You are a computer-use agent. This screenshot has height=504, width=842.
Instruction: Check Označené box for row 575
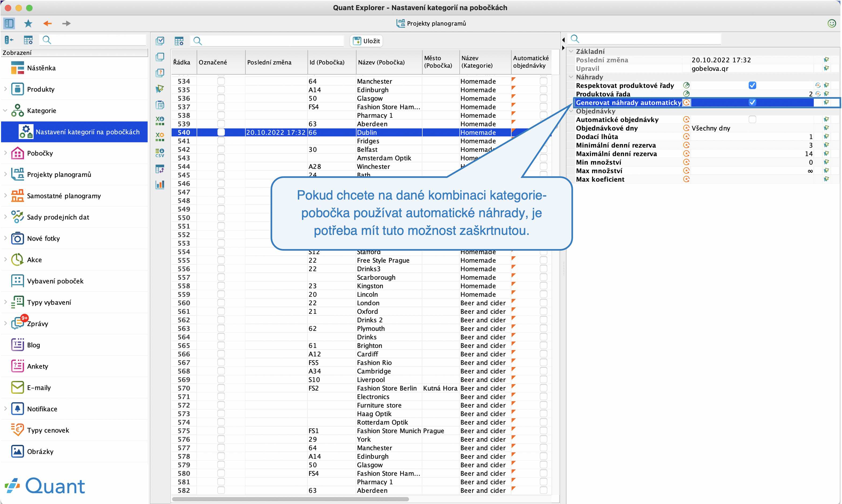coord(221,431)
